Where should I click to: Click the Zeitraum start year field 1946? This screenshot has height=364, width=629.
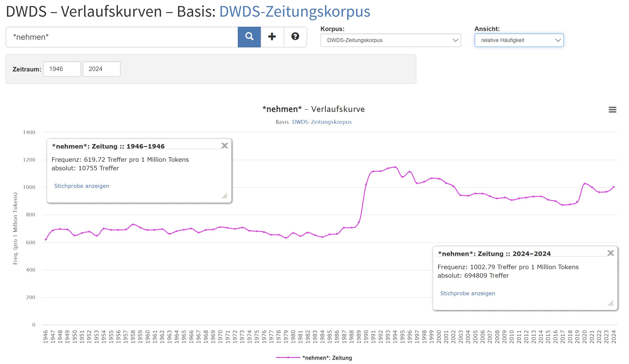pos(62,69)
